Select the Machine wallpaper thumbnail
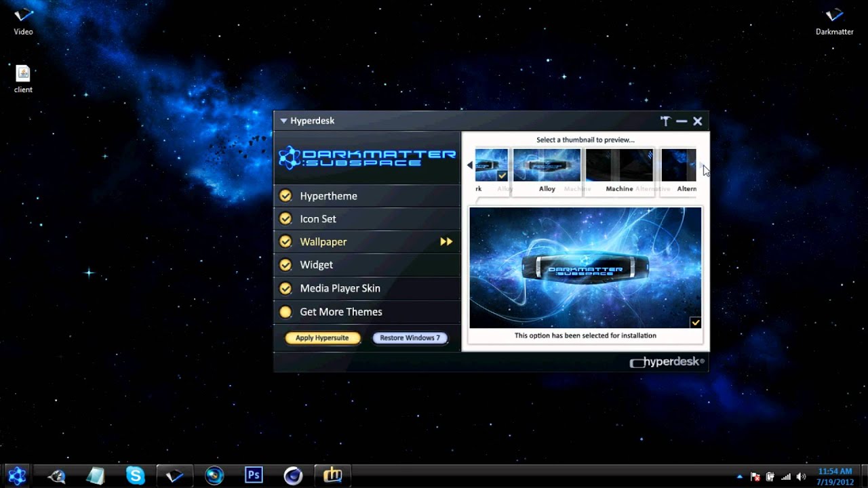The image size is (868, 488). point(619,165)
